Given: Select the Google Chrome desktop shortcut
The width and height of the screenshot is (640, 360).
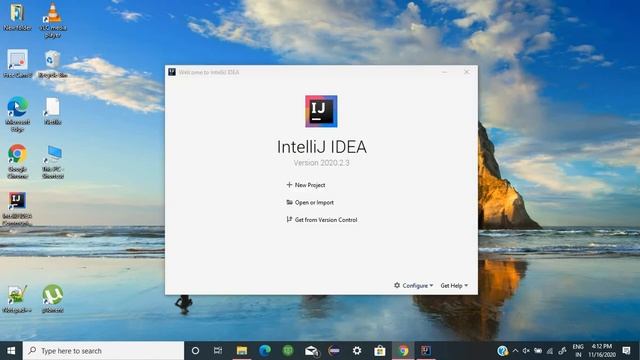Looking at the screenshot, I should (x=17, y=162).
